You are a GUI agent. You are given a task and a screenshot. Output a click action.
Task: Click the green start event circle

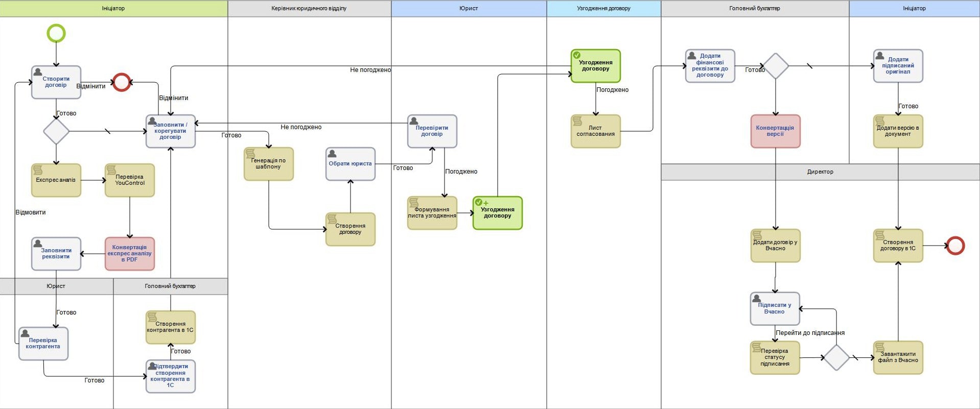click(x=56, y=33)
